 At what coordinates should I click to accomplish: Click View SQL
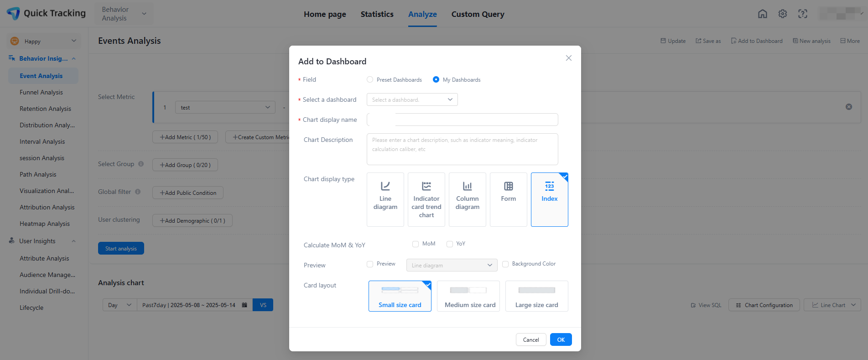706,305
